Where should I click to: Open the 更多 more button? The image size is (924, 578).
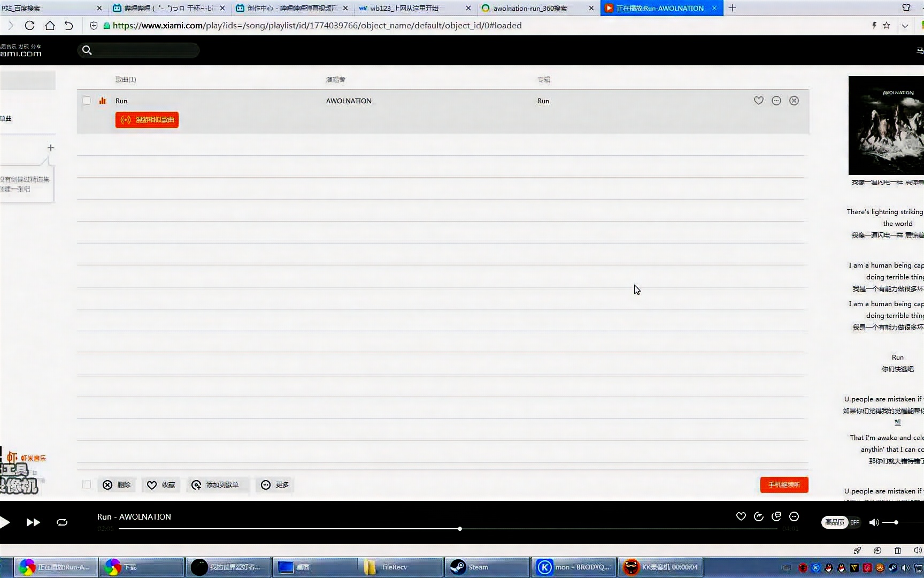pos(275,485)
